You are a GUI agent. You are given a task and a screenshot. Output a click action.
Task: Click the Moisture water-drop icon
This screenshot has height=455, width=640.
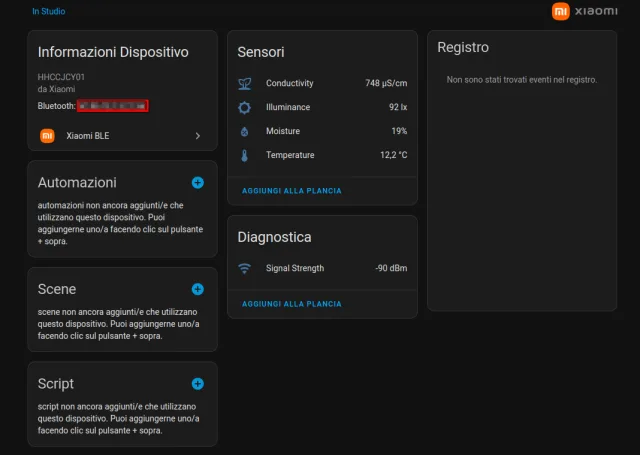[x=245, y=131]
